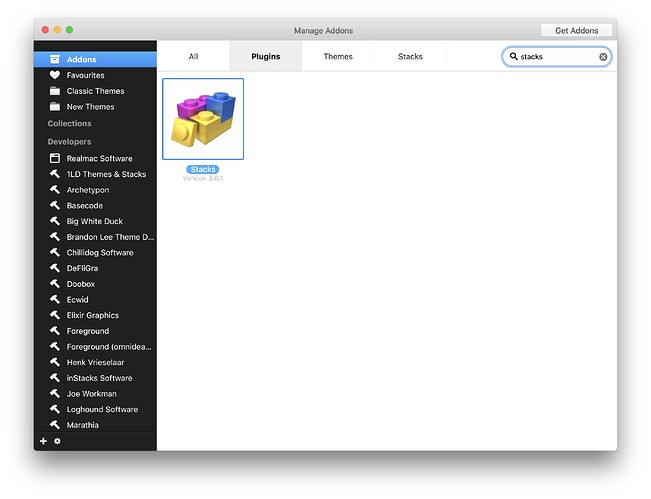Click hammer icon beside Archetypon
This screenshot has height=499, width=651.
(x=55, y=190)
